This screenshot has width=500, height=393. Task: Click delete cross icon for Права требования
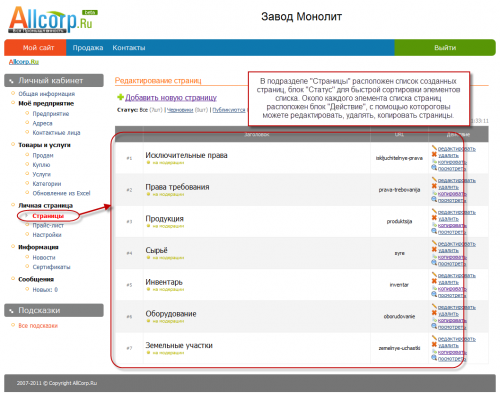(x=434, y=186)
